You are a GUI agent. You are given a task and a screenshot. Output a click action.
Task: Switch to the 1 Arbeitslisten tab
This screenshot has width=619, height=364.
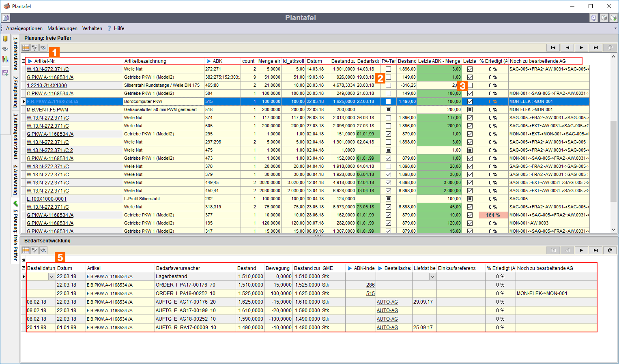(15, 54)
